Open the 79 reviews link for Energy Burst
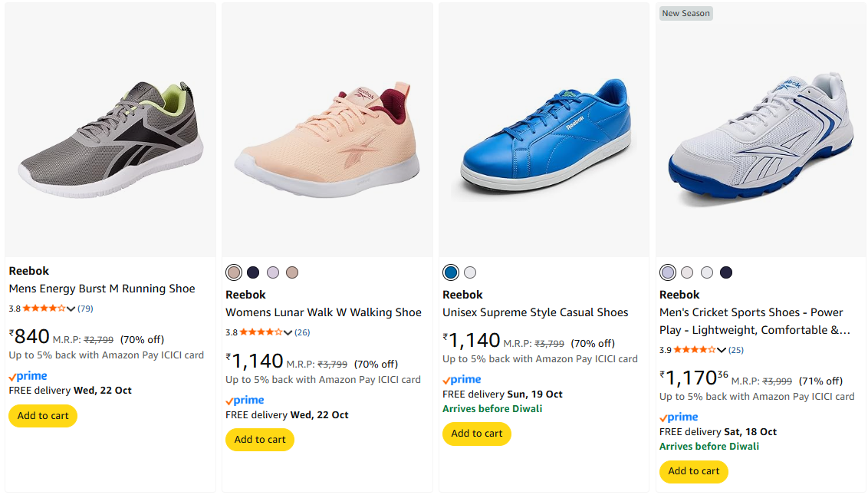Image resolution: width=868 pixels, height=495 pixels. click(85, 309)
